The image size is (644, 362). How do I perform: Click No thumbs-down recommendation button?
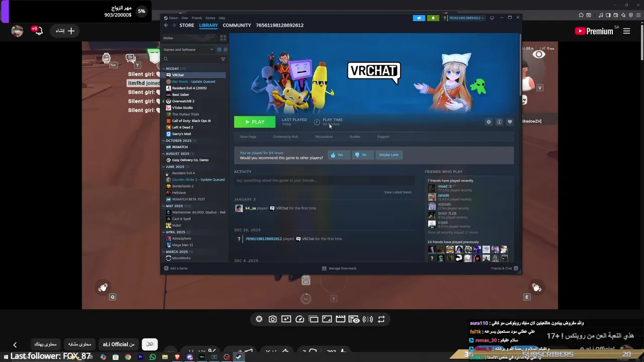coord(361,155)
